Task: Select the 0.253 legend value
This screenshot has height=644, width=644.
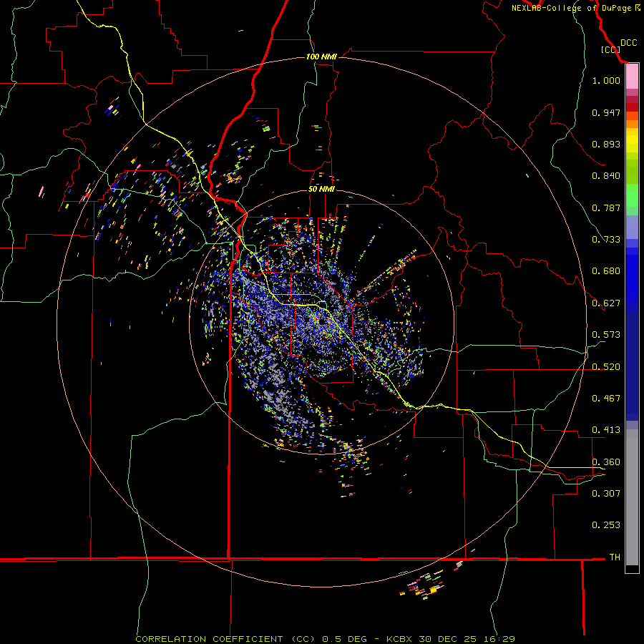Action: 606,525
